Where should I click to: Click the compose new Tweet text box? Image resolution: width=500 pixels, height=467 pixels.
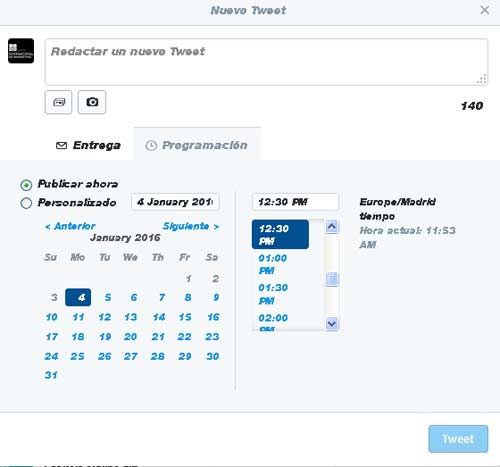point(267,62)
